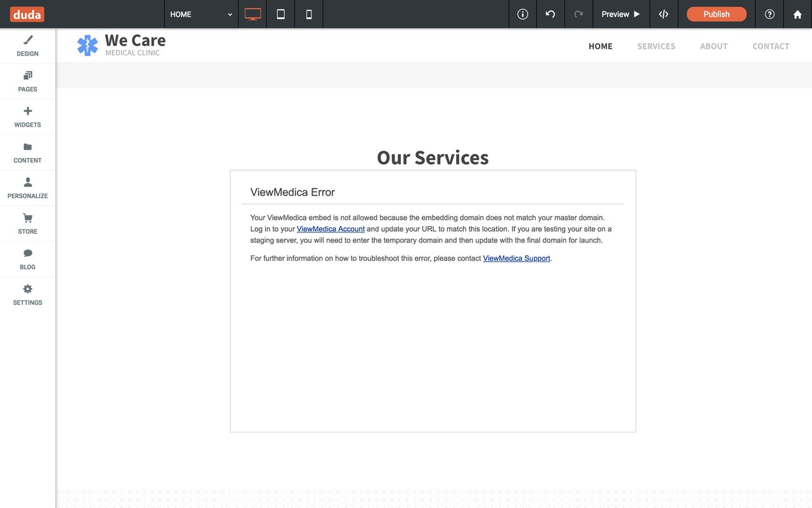Click the ViewMedica Support link
Image resolution: width=812 pixels, height=508 pixels.
pos(516,258)
